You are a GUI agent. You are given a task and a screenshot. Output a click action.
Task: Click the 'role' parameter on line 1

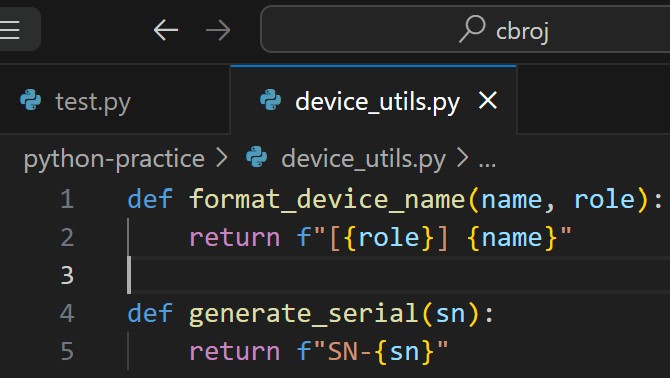(x=604, y=199)
